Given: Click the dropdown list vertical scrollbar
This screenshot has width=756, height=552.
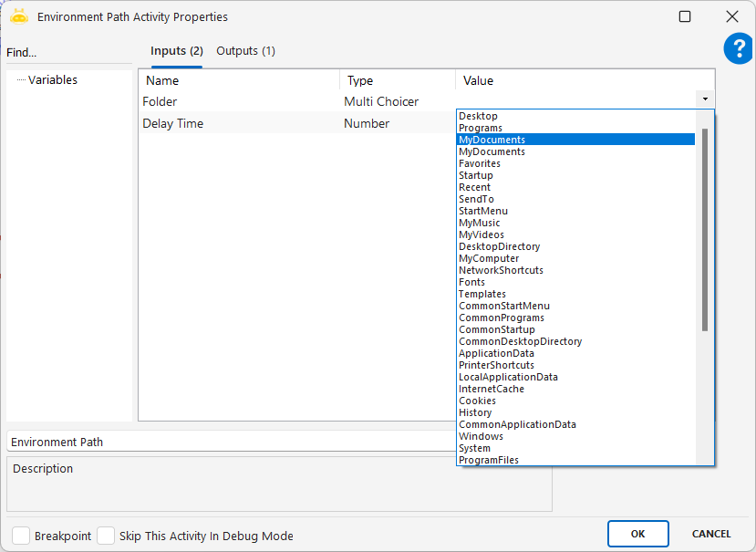Looking at the screenshot, I should [704, 228].
